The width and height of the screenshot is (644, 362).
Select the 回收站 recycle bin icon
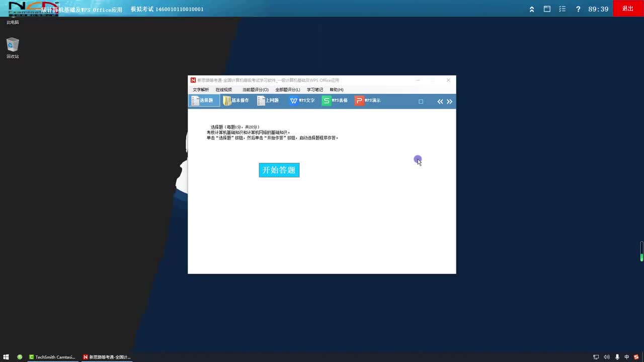(13, 48)
